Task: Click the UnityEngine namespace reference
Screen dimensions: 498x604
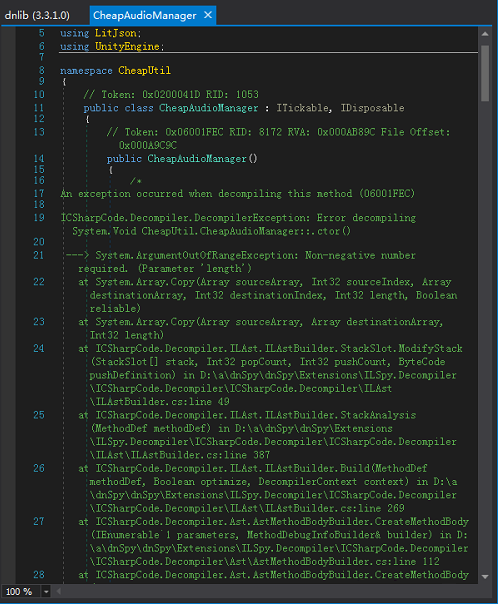Action: click(127, 47)
